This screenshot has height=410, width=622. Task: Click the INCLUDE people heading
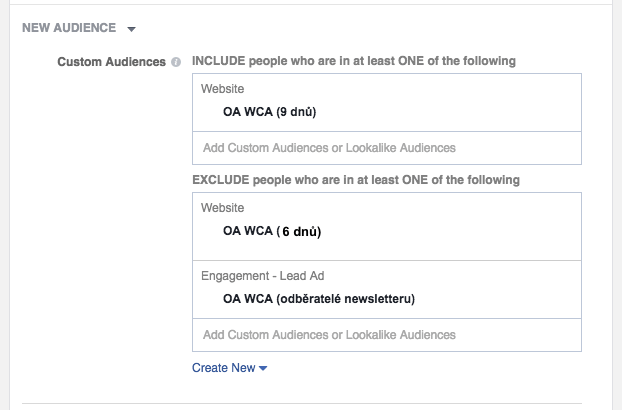click(x=354, y=61)
